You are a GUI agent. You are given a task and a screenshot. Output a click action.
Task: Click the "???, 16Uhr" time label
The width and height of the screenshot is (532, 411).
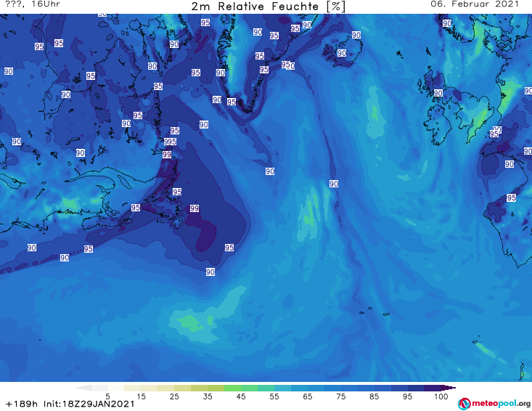pyautogui.click(x=33, y=4)
